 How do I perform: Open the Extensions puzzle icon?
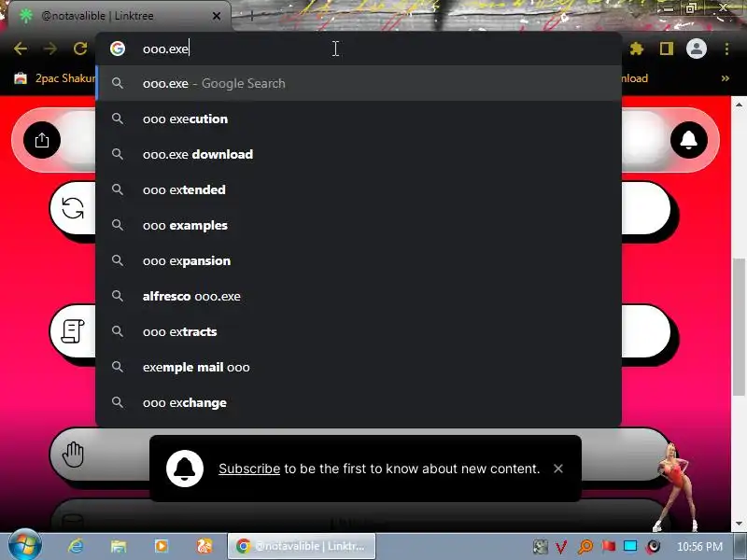(x=637, y=49)
